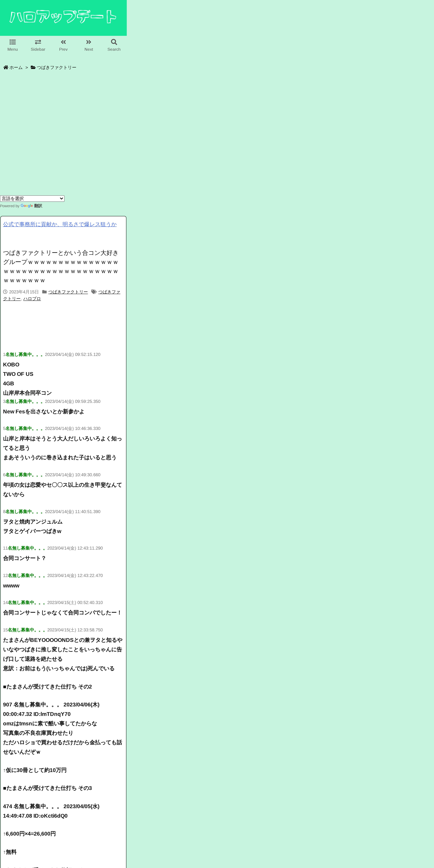Image resolution: width=434 pixels, height=868 pixels.
Task: Click the tags icon in post meta
Action: click(x=94, y=292)
